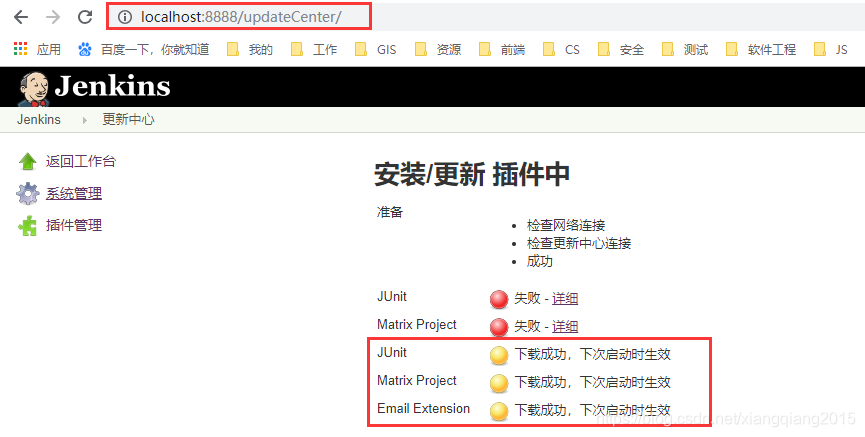The height and width of the screenshot is (437, 865).
Task: Select the 准备 label
Action: [x=390, y=212]
